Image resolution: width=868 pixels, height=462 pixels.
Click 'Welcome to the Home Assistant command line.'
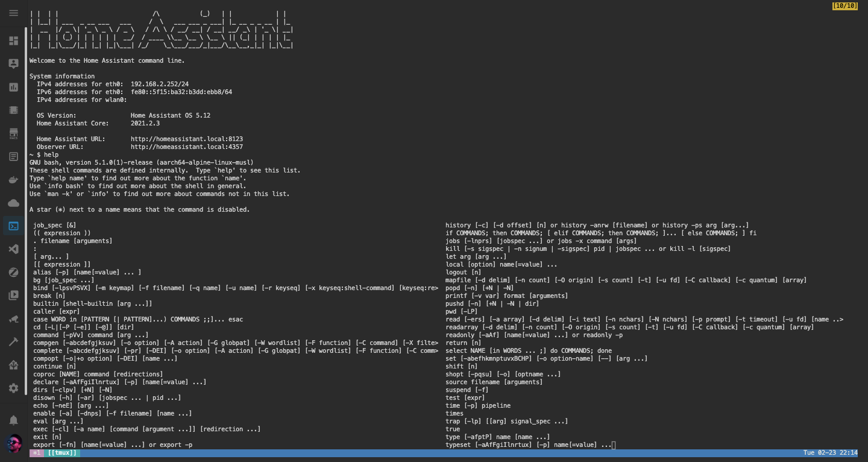[x=107, y=61]
